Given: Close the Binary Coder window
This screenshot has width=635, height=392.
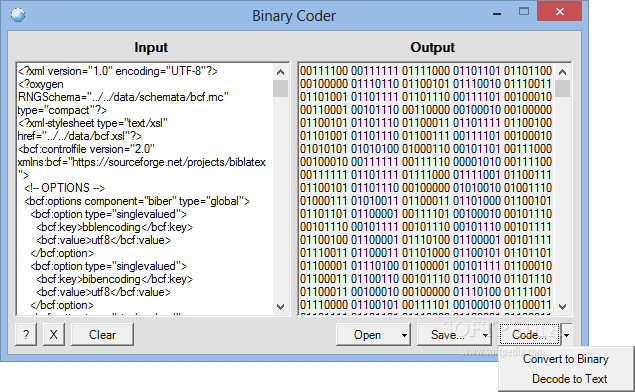Looking at the screenshot, I should tap(560, 11).
